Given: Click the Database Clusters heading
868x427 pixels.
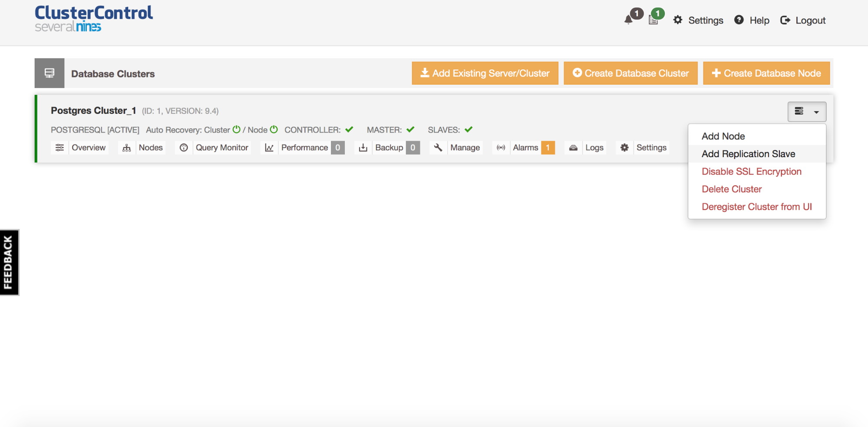Looking at the screenshot, I should click(113, 74).
